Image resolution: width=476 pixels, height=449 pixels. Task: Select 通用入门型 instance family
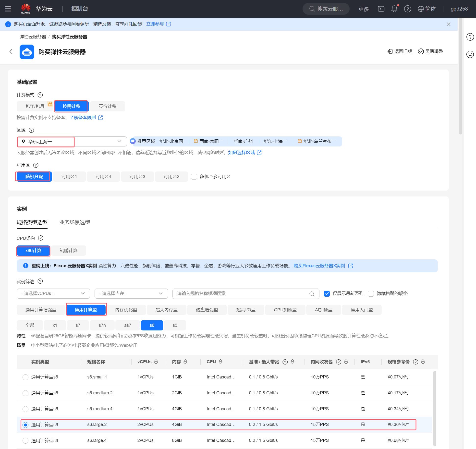click(x=362, y=310)
